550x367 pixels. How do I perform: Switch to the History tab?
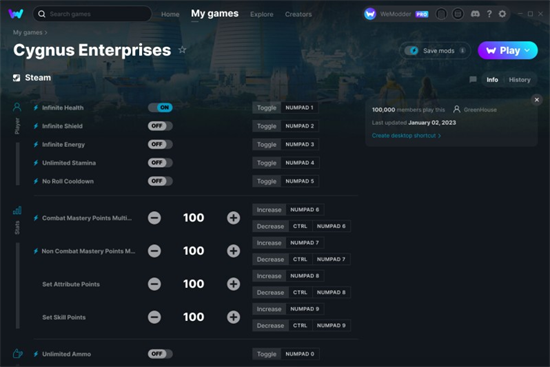point(519,80)
